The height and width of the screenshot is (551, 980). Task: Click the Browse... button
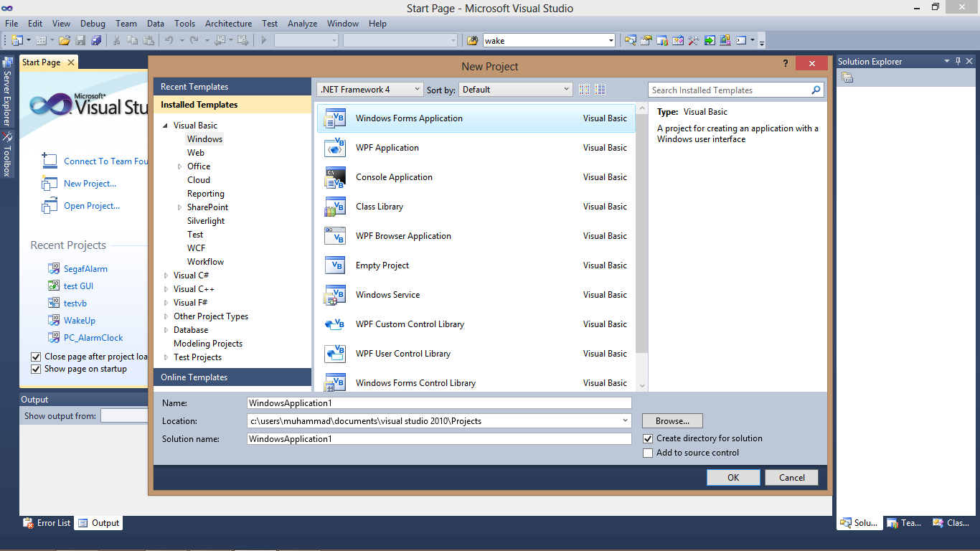[x=672, y=421]
